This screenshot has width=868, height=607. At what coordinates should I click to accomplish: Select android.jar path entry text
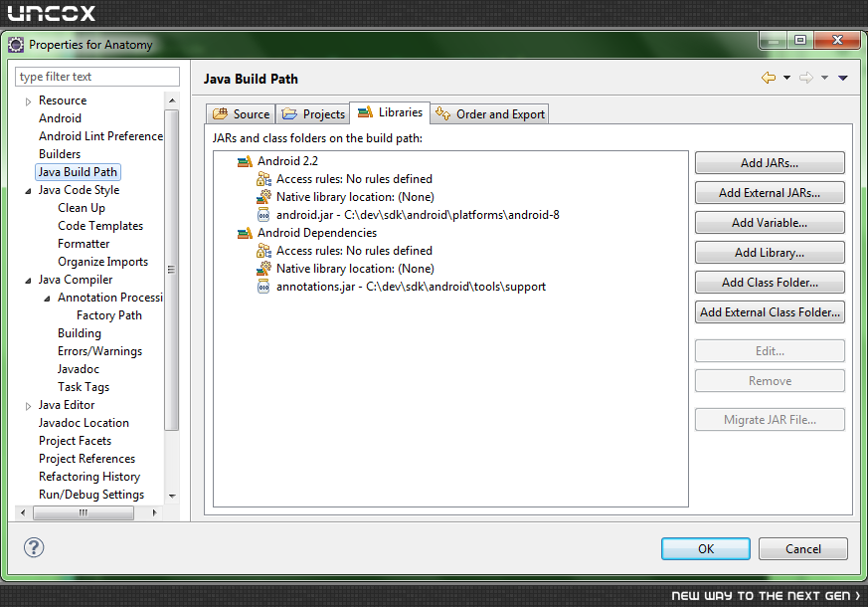[x=418, y=215]
